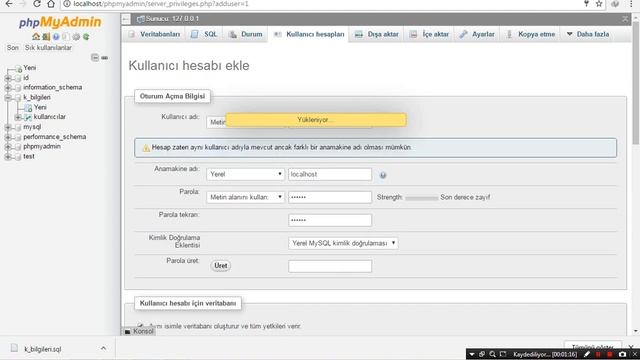This screenshot has height=360, width=640.
Task: Switch to SQL tab
Action: point(204,34)
